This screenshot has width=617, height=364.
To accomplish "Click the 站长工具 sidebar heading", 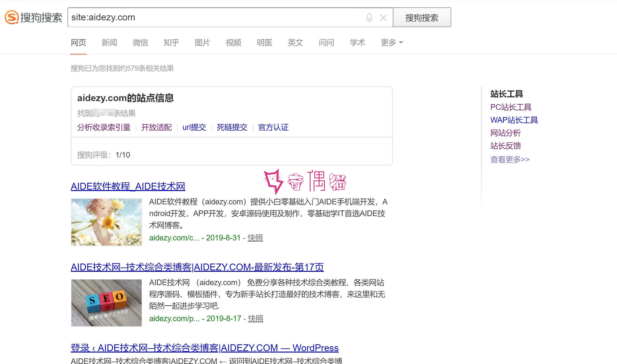I will point(507,94).
